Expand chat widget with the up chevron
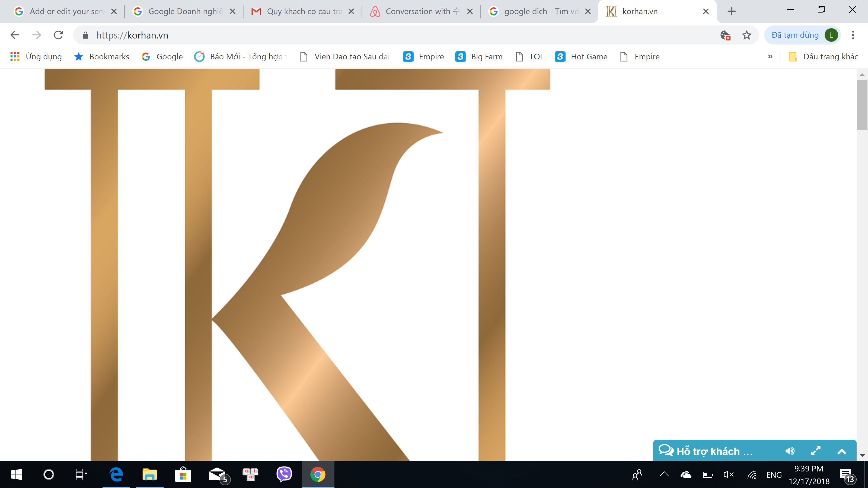Image resolution: width=868 pixels, height=488 pixels. click(x=841, y=451)
